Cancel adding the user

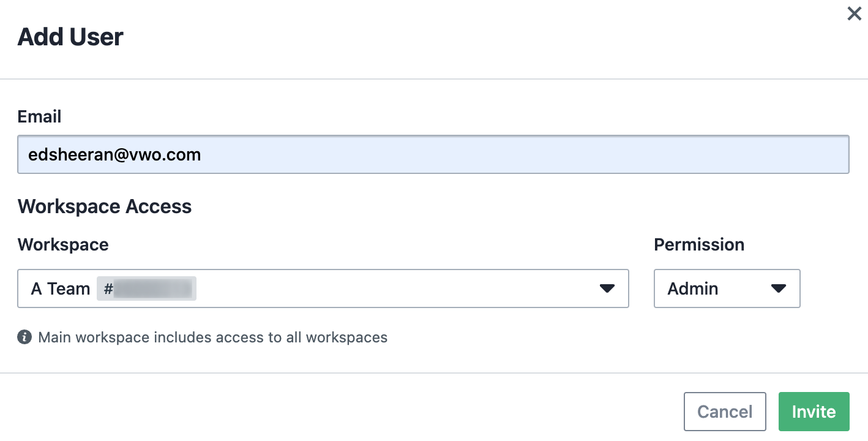coord(725,412)
